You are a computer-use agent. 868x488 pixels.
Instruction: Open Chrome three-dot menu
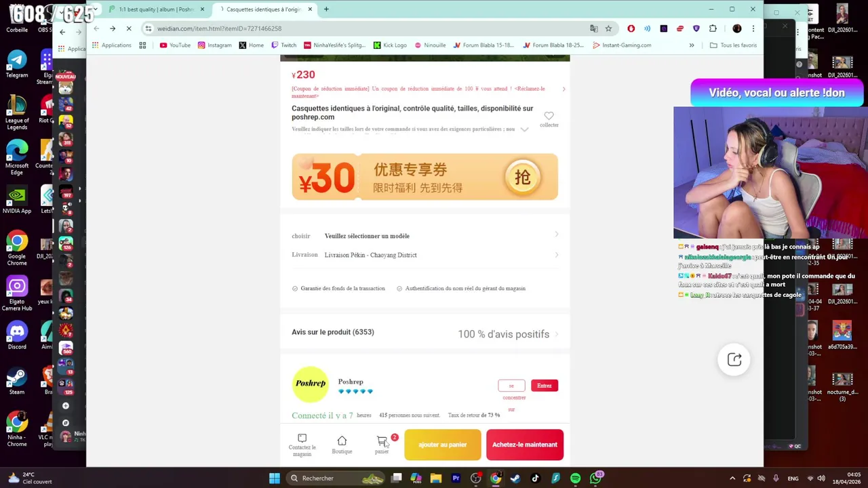[x=753, y=28]
